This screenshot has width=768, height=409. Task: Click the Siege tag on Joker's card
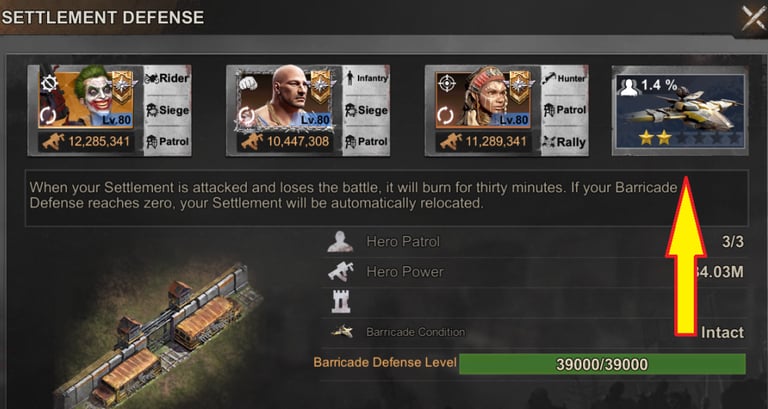pyautogui.click(x=168, y=110)
